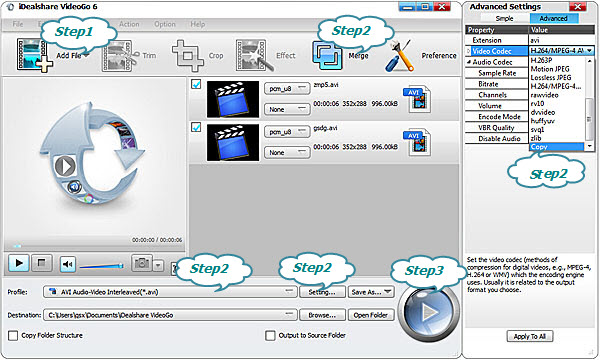Select the Disable Audio property row
Image resolution: width=600 pixels, height=360 pixels.
pyautogui.click(x=497, y=138)
